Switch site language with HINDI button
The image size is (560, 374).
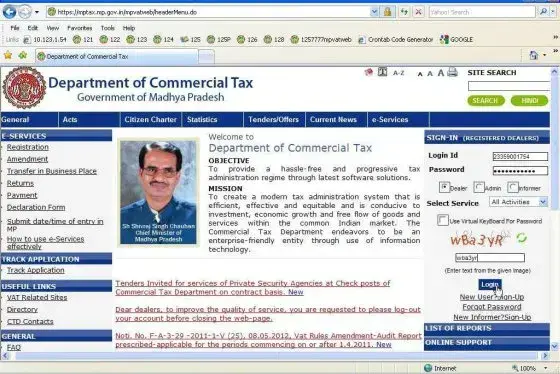[529, 101]
